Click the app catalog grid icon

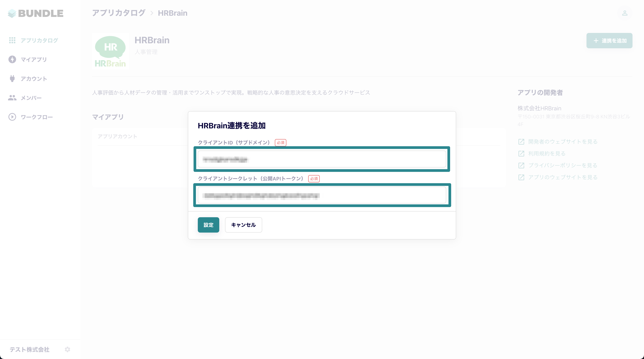12,40
